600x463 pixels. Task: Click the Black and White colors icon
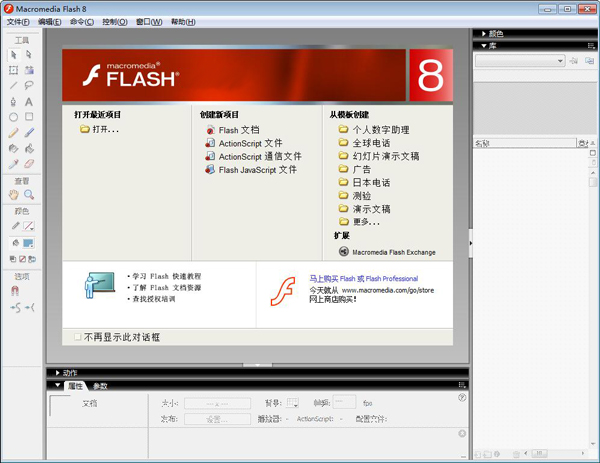13,259
